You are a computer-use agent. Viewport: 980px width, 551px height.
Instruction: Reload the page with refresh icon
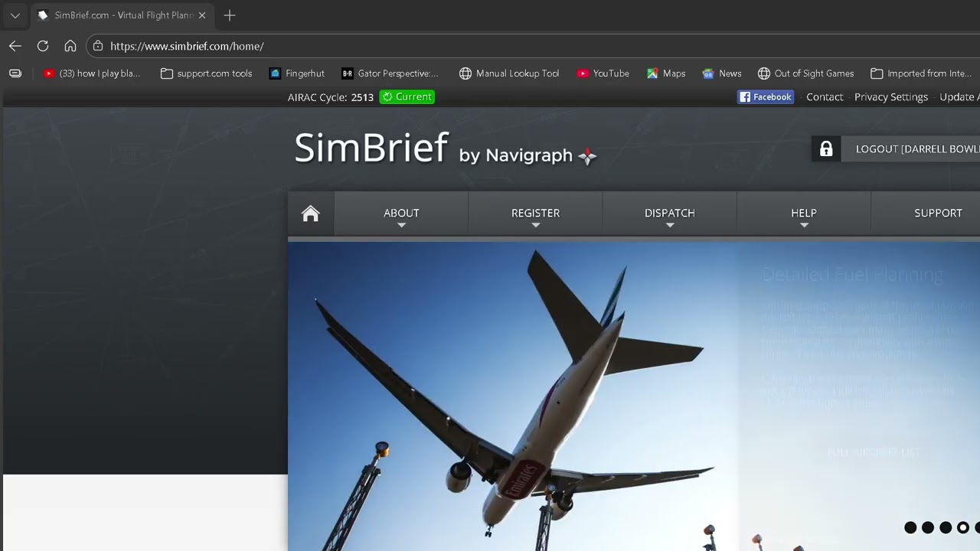[43, 46]
